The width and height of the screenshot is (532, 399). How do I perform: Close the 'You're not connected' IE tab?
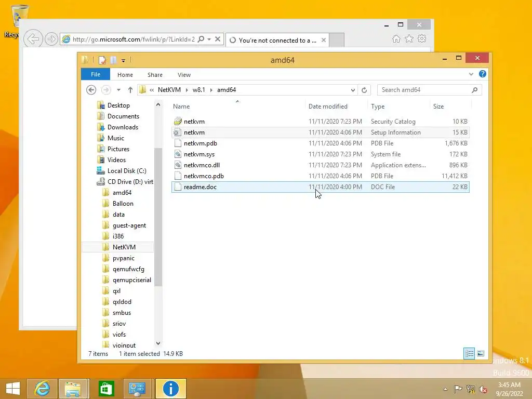point(324,40)
